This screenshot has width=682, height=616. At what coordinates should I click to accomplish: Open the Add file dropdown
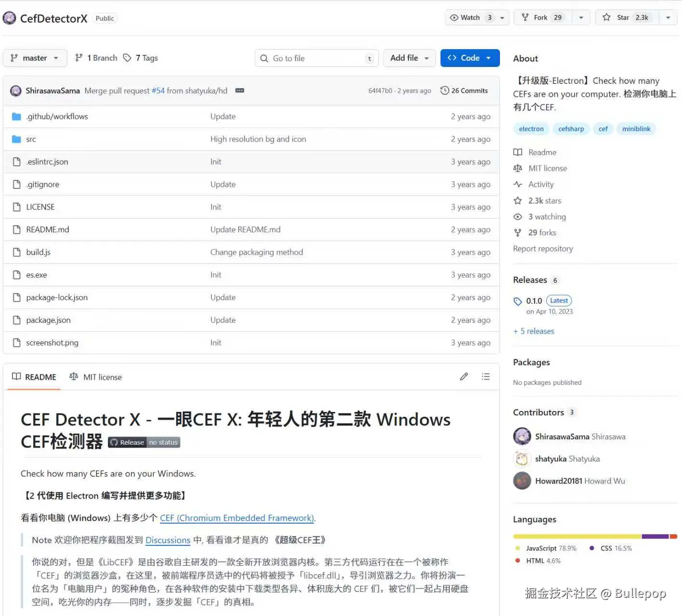(409, 58)
